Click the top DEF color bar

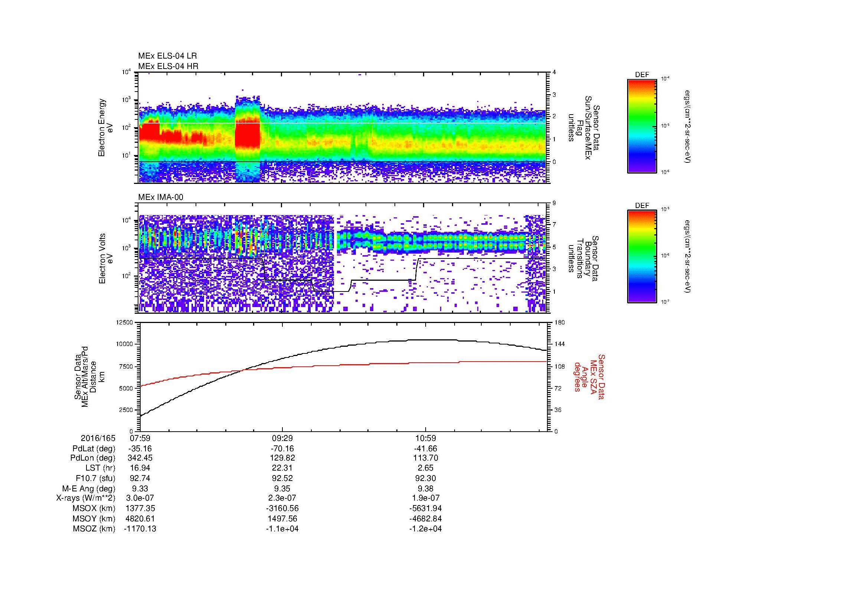642,126
